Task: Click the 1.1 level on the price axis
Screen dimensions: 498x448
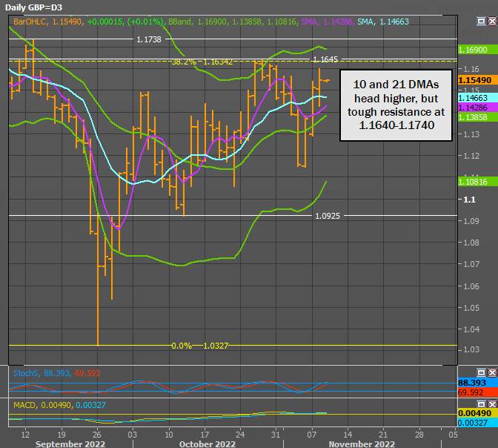Action: (469, 200)
